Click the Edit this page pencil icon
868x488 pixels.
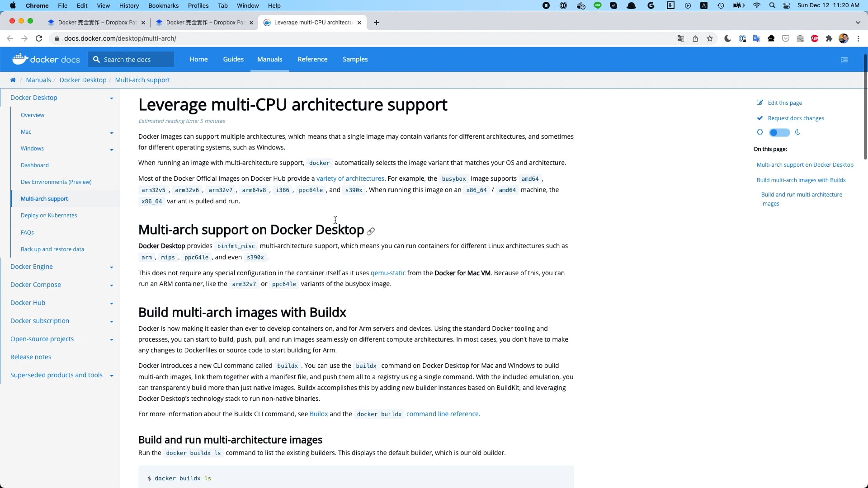(759, 103)
